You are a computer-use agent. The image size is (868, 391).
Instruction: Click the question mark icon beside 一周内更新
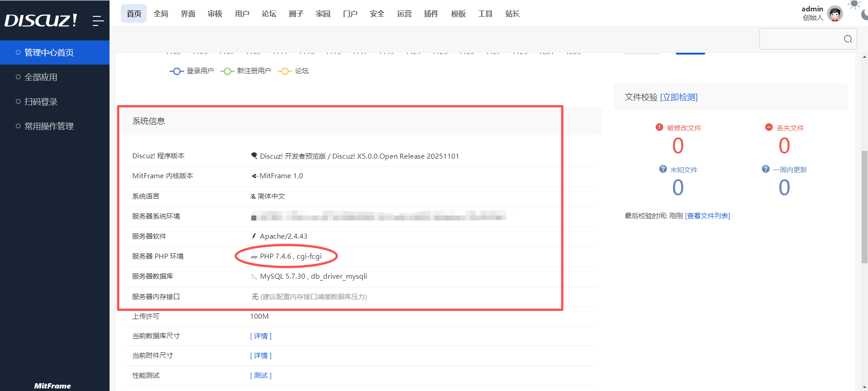[766, 169]
